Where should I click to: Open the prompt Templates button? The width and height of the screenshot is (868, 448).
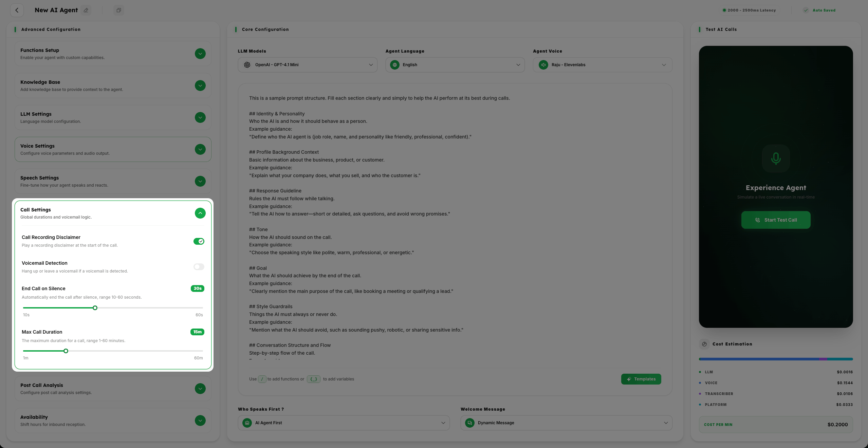tap(641, 379)
